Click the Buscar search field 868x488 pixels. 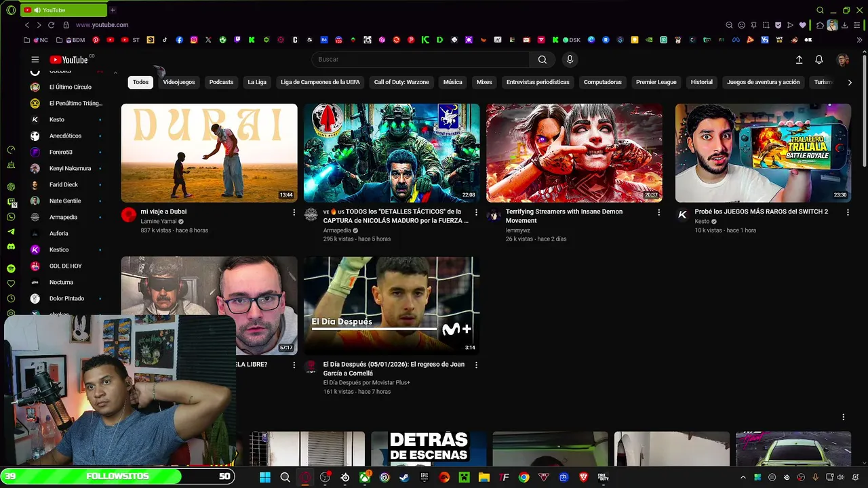tap(420, 60)
